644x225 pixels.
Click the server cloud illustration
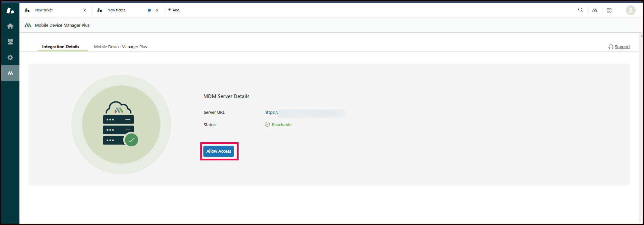tap(121, 124)
